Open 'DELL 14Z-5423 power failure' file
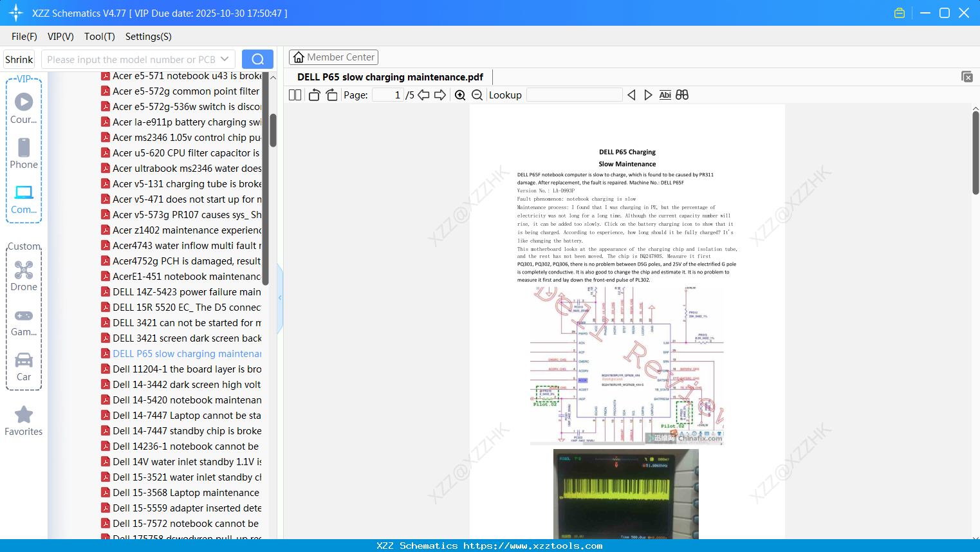The width and height of the screenshot is (980, 552). tap(181, 292)
